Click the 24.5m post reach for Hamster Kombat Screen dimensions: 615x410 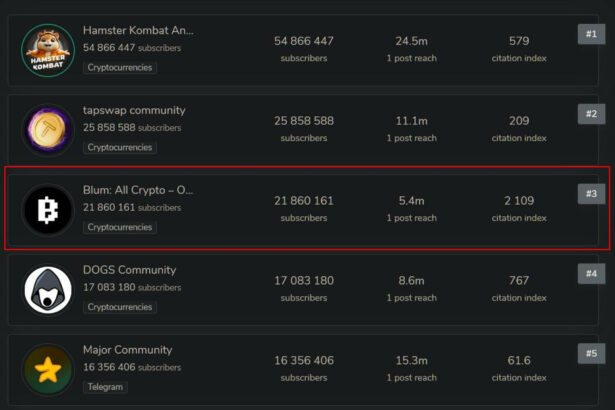coord(411,41)
